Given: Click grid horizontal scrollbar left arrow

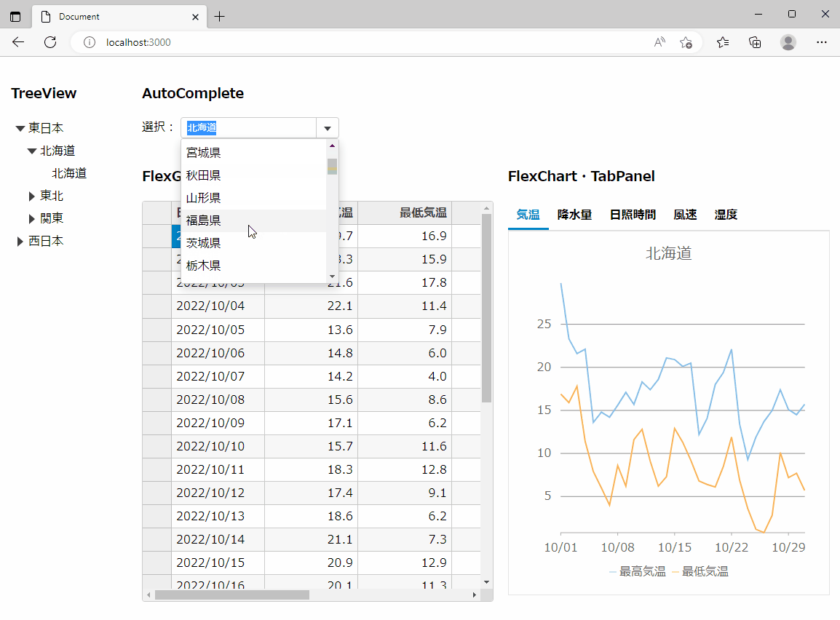Looking at the screenshot, I should [148, 595].
